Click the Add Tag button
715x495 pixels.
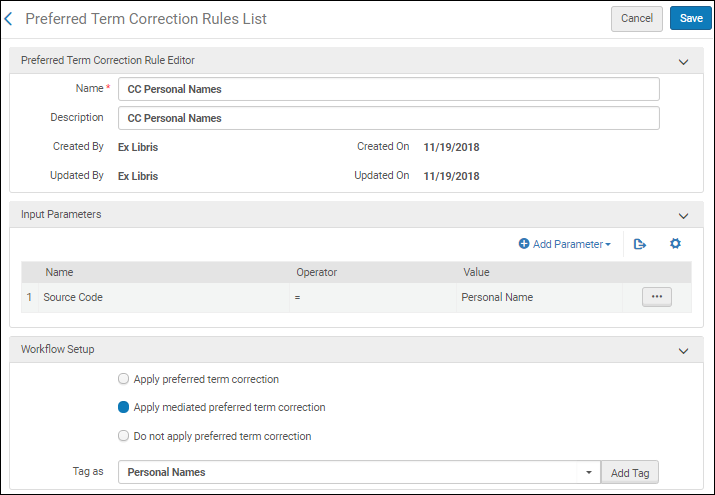coord(629,472)
